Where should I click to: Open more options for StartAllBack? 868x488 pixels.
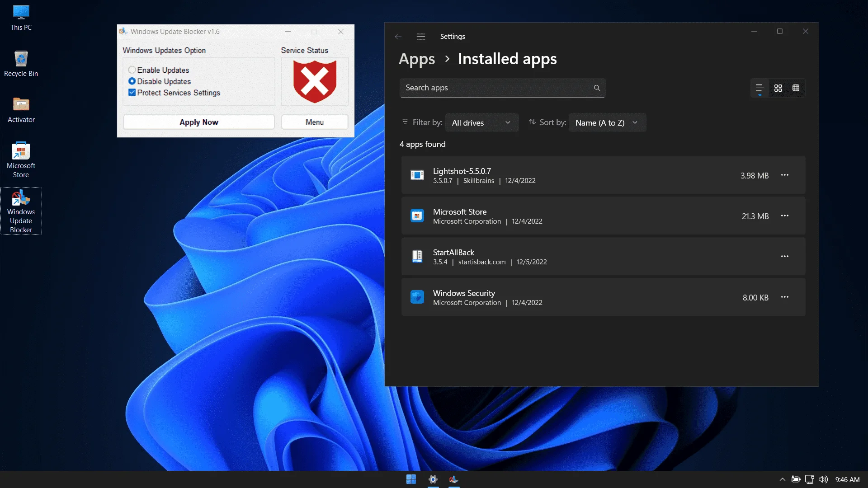(785, 257)
